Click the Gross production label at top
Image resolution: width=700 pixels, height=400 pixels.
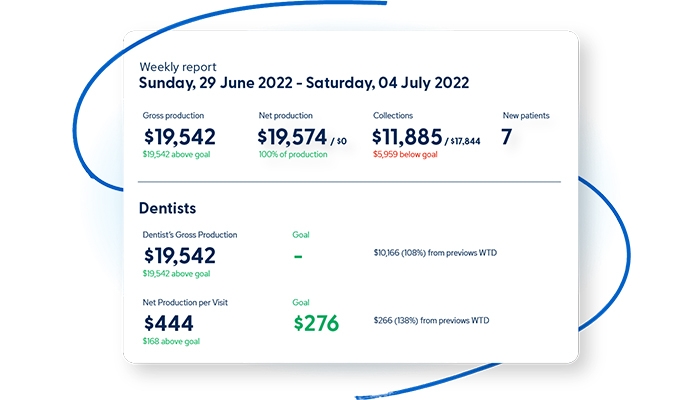pyautogui.click(x=177, y=116)
